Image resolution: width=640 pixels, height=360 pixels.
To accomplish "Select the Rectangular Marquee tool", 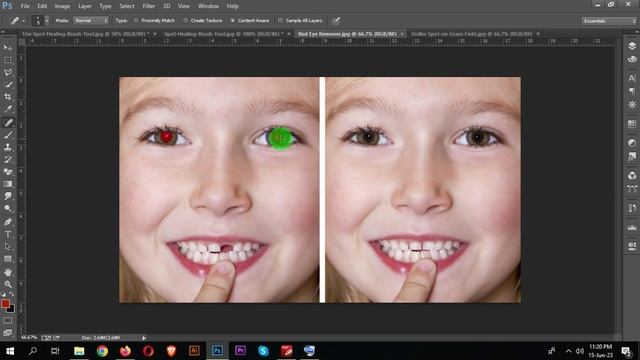I will pos(8,60).
